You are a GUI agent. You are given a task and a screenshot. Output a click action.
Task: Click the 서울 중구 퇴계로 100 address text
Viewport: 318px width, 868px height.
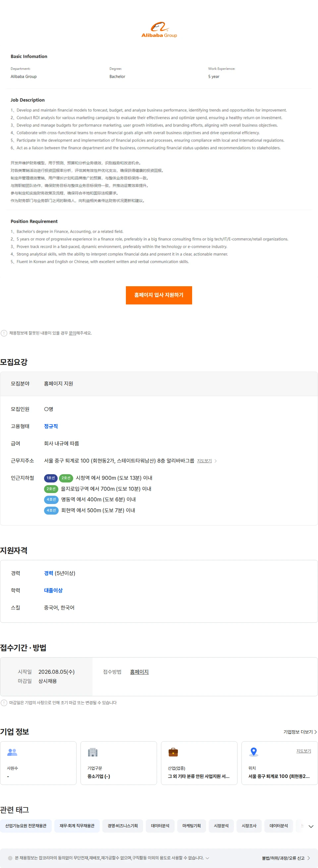pyautogui.click(x=119, y=461)
